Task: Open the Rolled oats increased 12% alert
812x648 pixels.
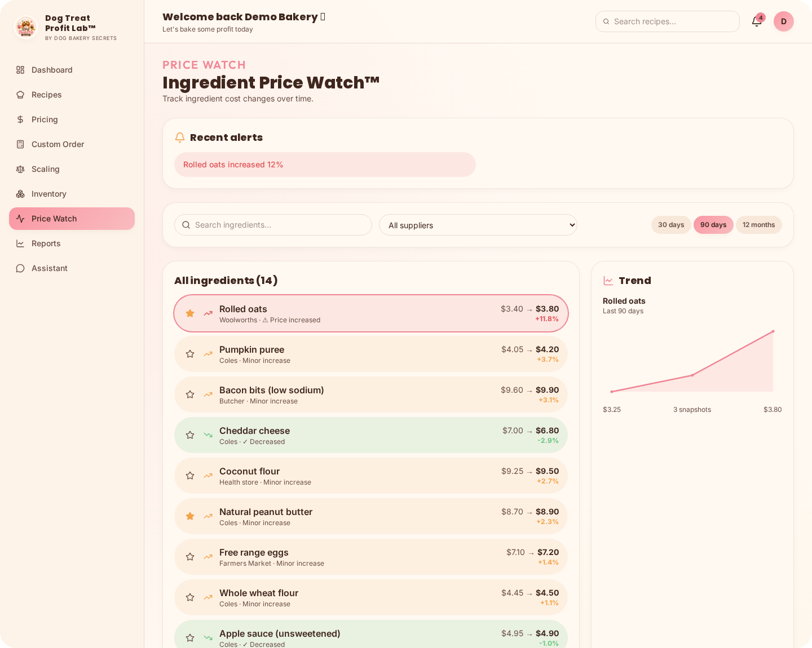Action: click(x=325, y=165)
